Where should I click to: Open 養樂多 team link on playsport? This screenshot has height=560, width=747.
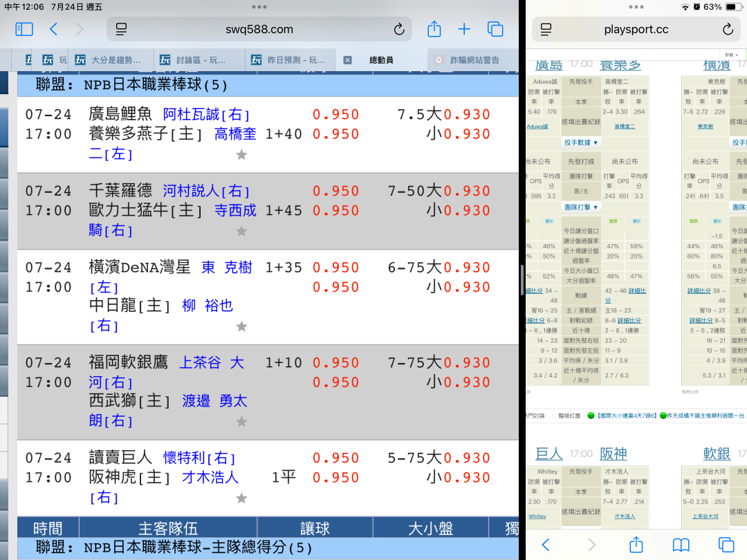point(620,65)
